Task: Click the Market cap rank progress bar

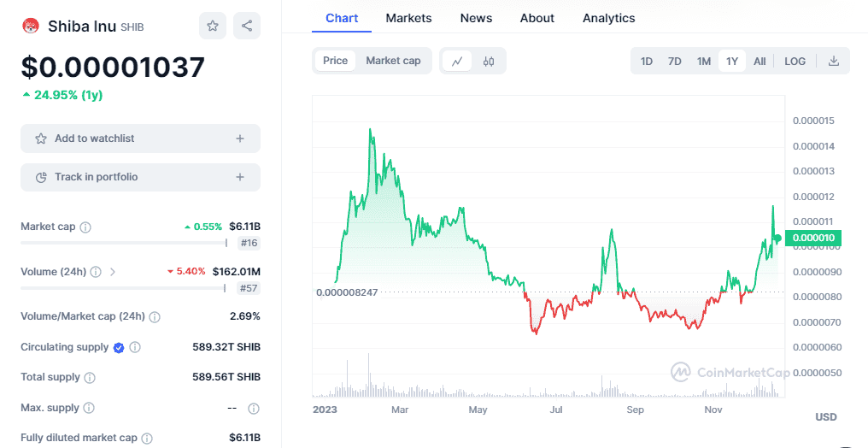Action: click(x=124, y=243)
